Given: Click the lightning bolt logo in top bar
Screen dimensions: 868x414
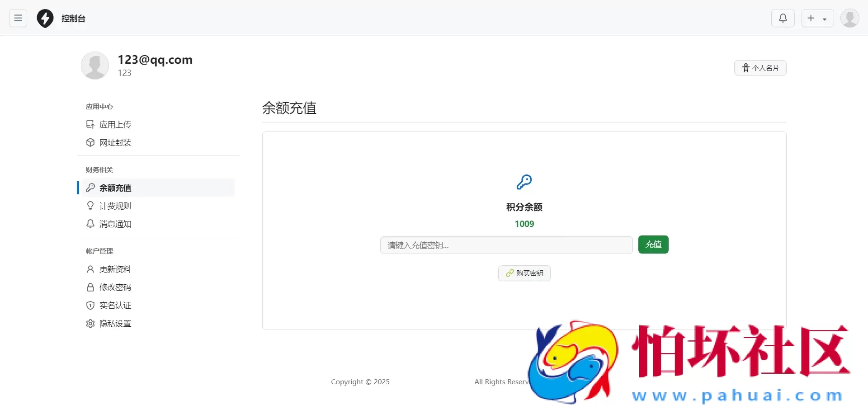Looking at the screenshot, I should [x=45, y=18].
